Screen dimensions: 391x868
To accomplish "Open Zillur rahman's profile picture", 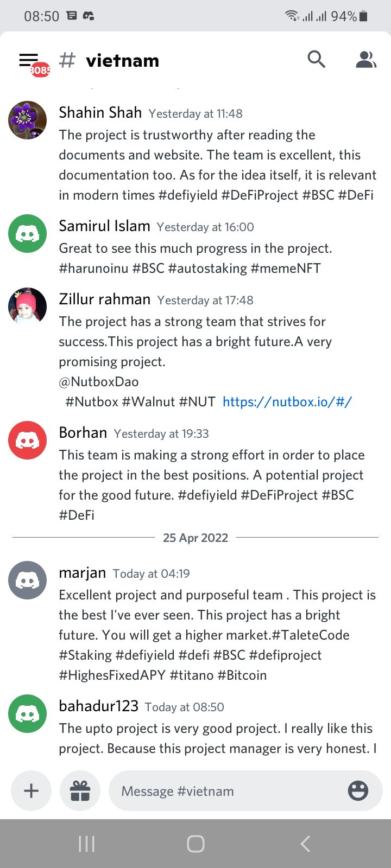I will [x=27, y=307].
